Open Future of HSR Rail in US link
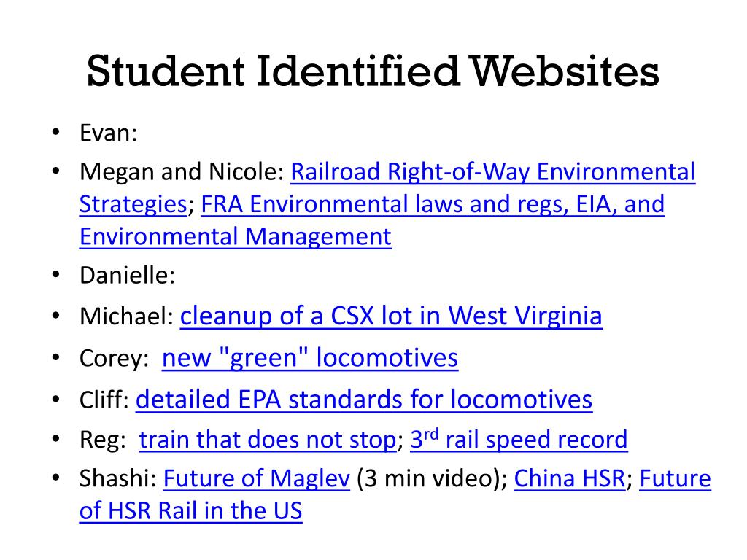The height and width of the screenshot is (560, 747). (190, 511)
